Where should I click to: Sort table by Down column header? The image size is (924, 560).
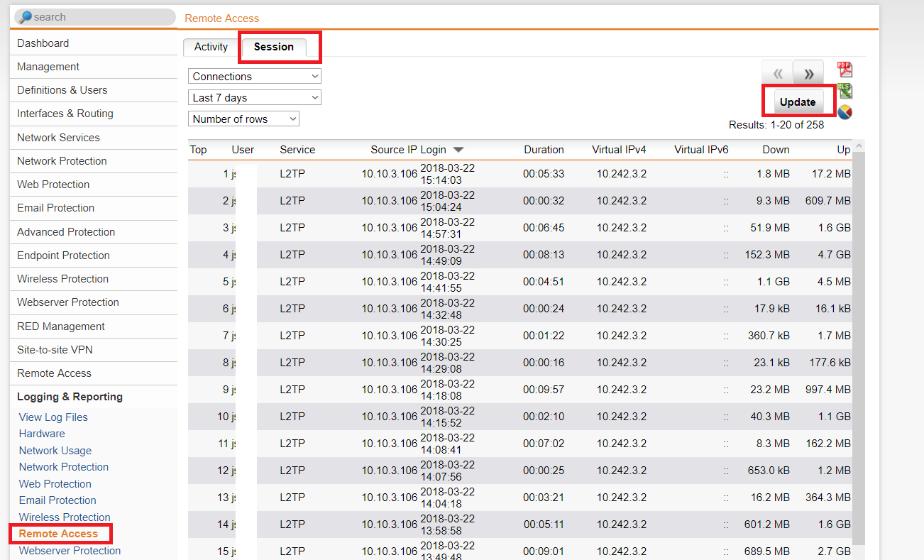coord(776,150)
